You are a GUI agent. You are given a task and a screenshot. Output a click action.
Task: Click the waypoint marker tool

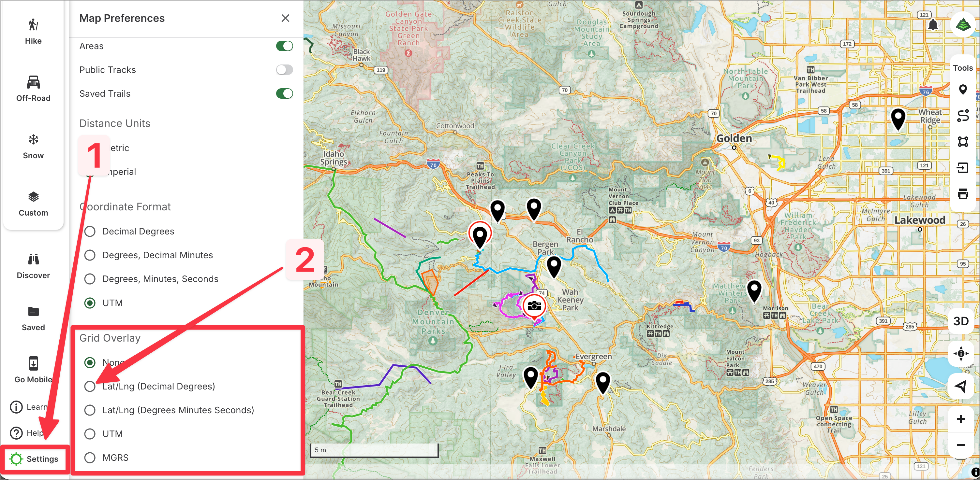tap(962, 90)
